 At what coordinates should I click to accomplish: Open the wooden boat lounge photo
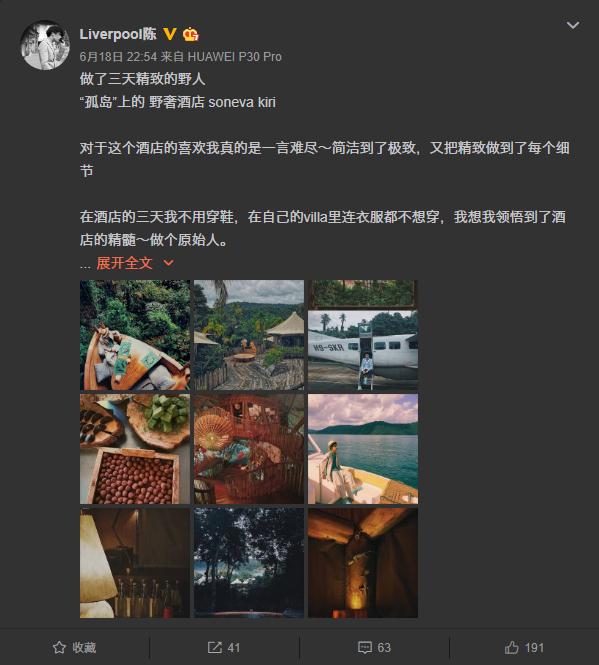tap(135, 335)
